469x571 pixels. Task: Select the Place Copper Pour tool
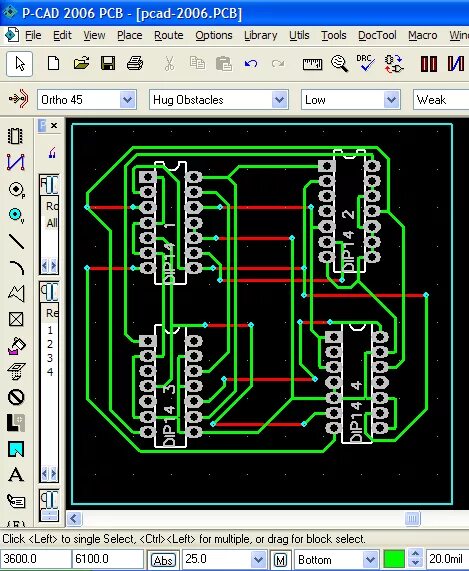17,346
